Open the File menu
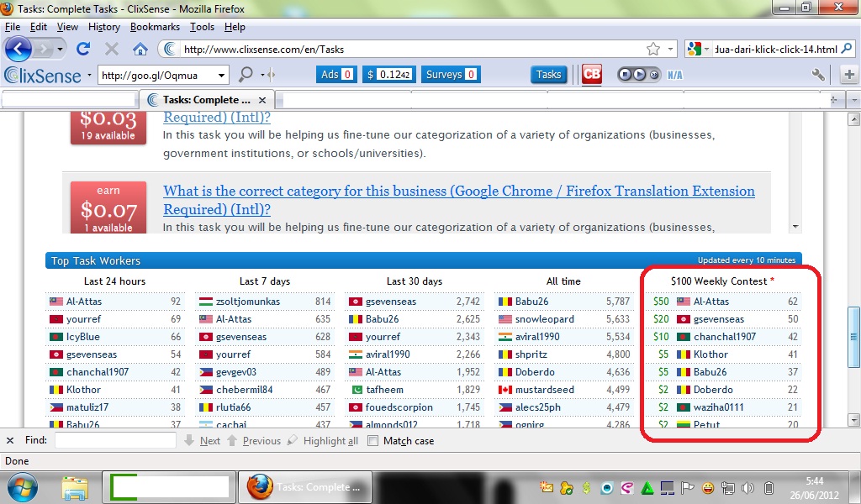The width and height of the screenshot is (861, 504). [x=12, y=27]
